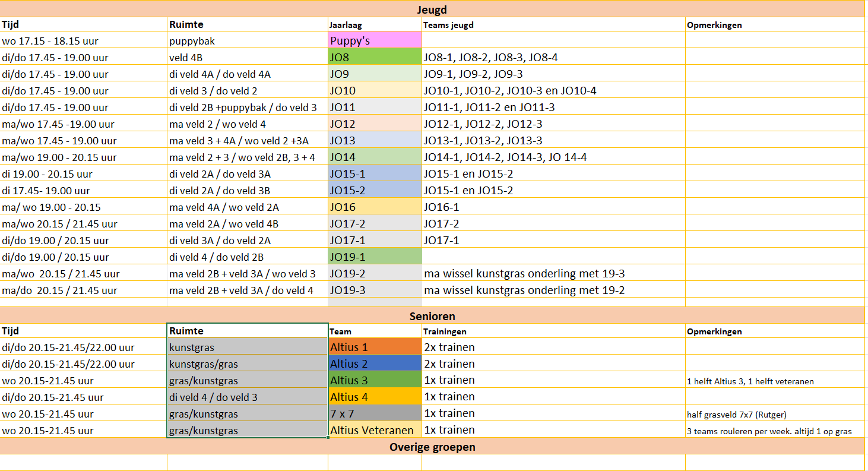This screenshot has width=868, height=471.
Task: Select the orange Altius 1 team cell
Action: tap(374, 347)
